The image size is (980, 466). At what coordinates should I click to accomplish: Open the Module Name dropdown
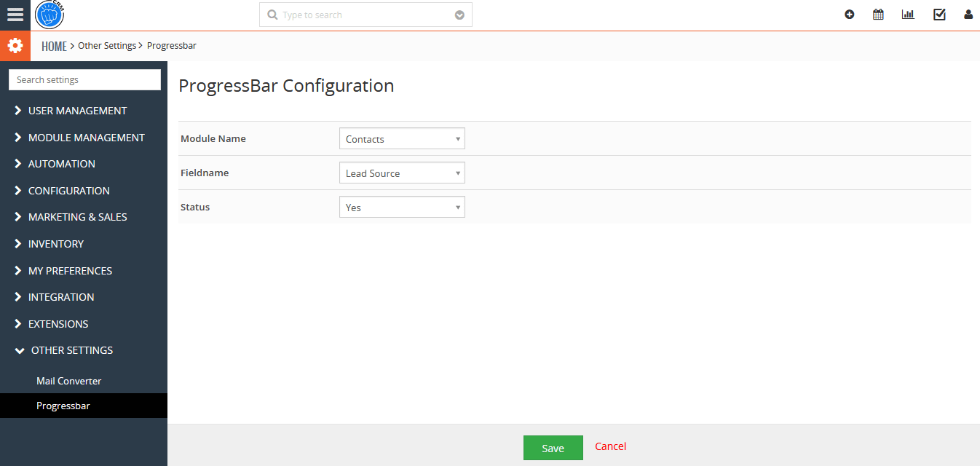coord(402,139)
